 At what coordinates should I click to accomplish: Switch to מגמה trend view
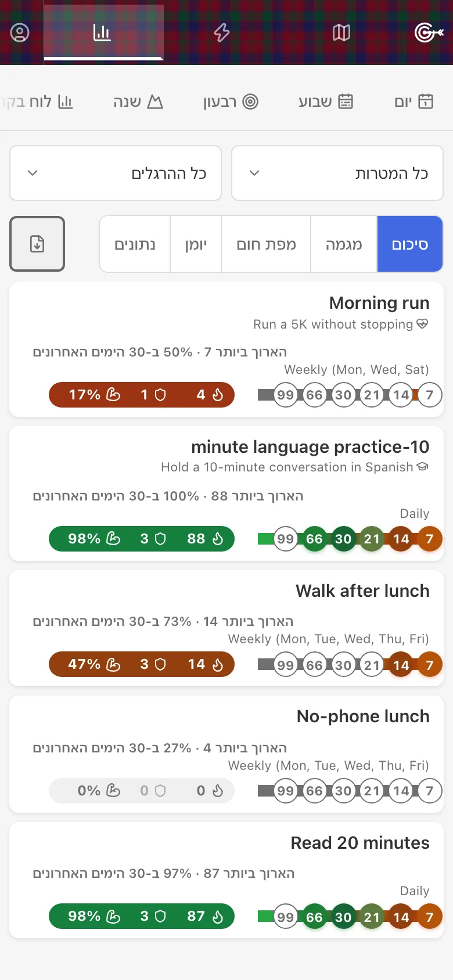tap(344, 244)
